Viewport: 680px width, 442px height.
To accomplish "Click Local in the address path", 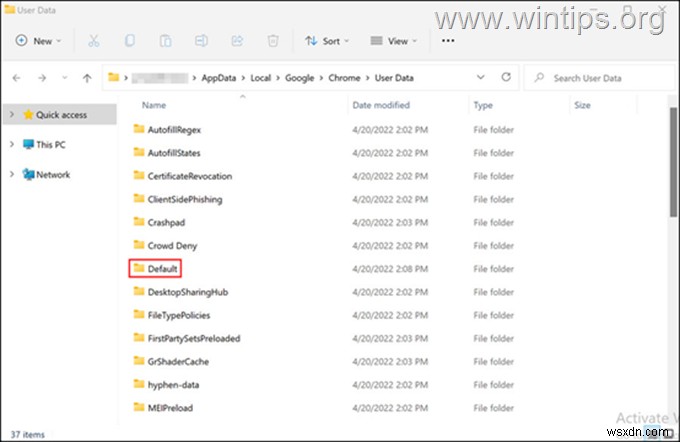I will 261,78.
